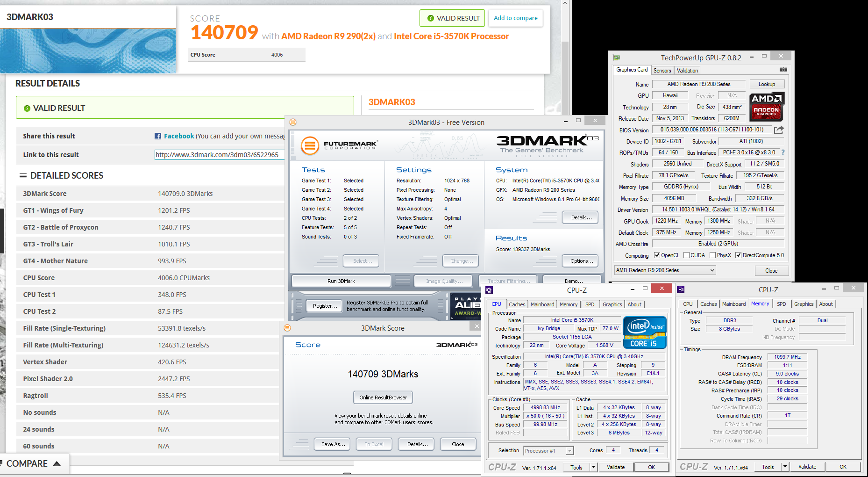This screenshot has width=868, height=477.
Task: Click Options button under Results
Action: pos(581,261)
